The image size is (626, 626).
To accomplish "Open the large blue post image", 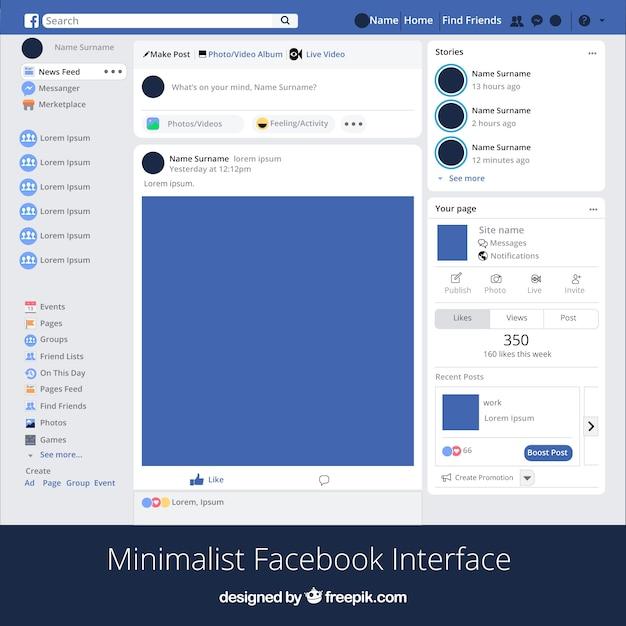I will tap(277, 330).
